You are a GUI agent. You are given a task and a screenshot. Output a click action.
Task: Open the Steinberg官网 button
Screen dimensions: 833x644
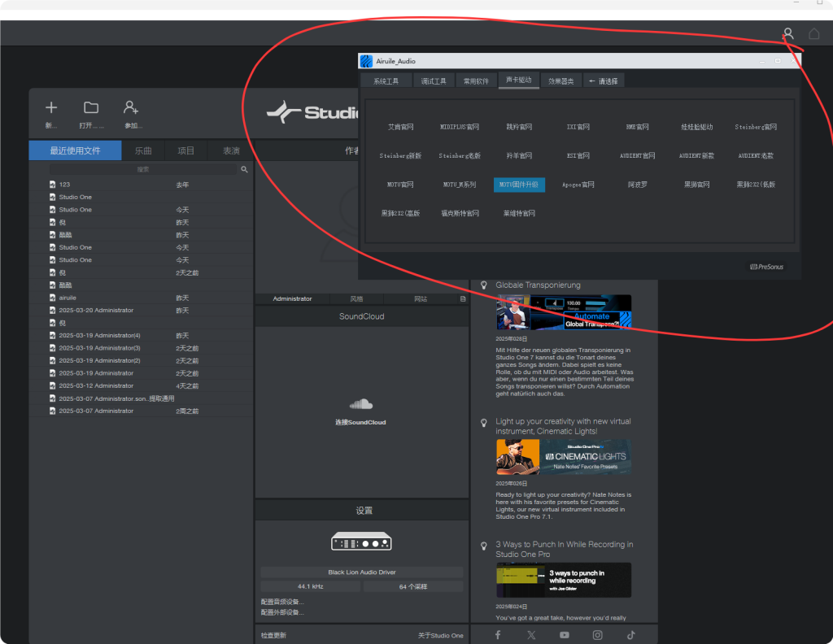pos(756,127)
